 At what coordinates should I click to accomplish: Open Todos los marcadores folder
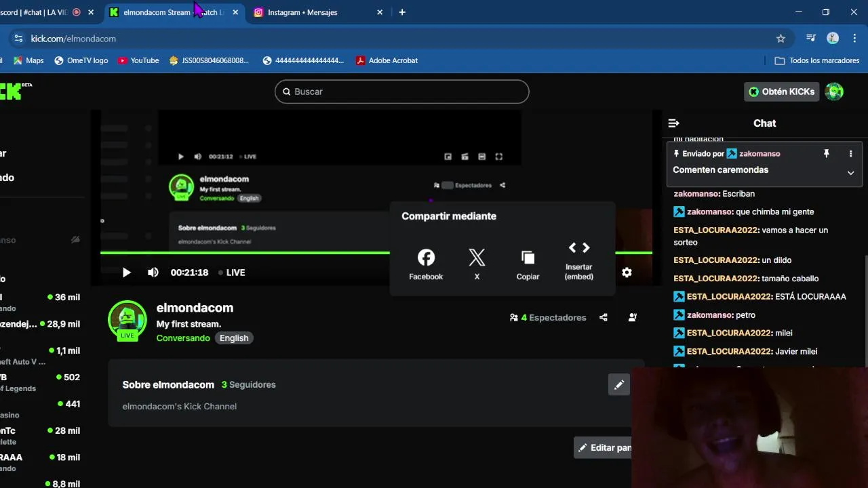coord(817,60)
